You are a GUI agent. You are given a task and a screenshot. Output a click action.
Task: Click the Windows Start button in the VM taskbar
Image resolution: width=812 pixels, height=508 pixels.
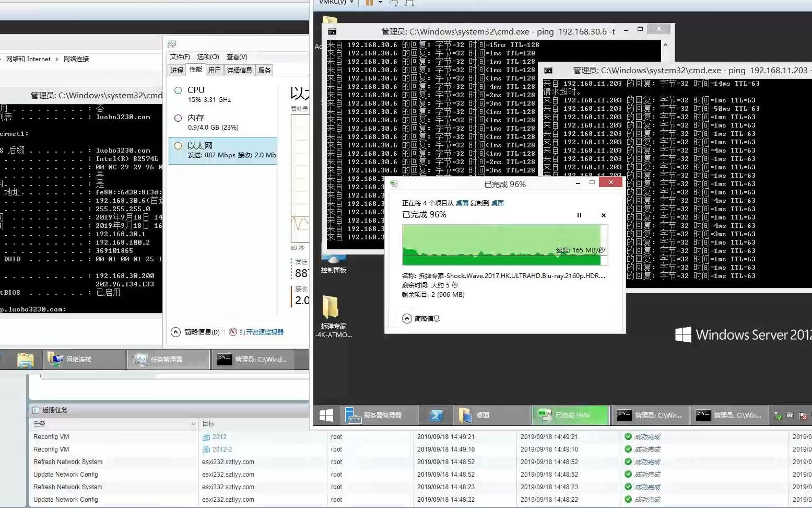[x=326, y=415]
